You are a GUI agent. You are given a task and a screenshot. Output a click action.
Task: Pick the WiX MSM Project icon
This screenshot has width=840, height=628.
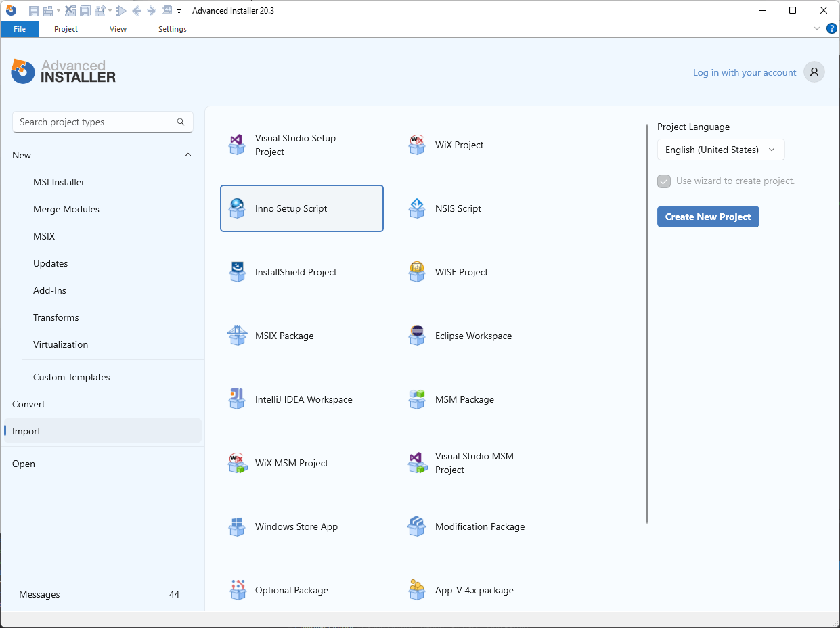(236, 463)
